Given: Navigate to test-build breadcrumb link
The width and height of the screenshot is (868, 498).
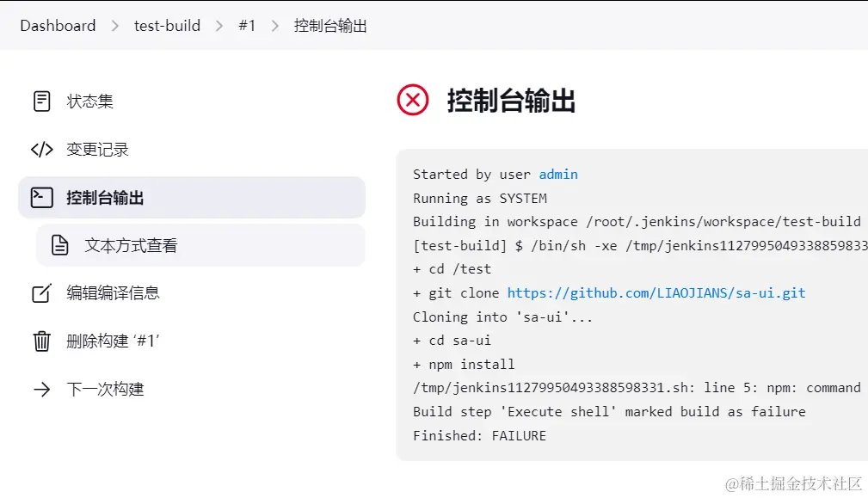Looking at the screenshot, I should coord(167,26).
